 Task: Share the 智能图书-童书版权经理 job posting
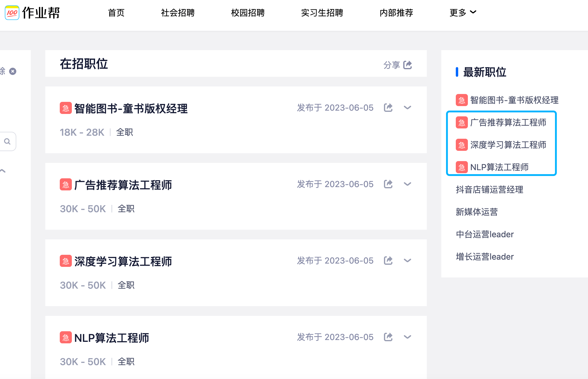coord(388,108)
